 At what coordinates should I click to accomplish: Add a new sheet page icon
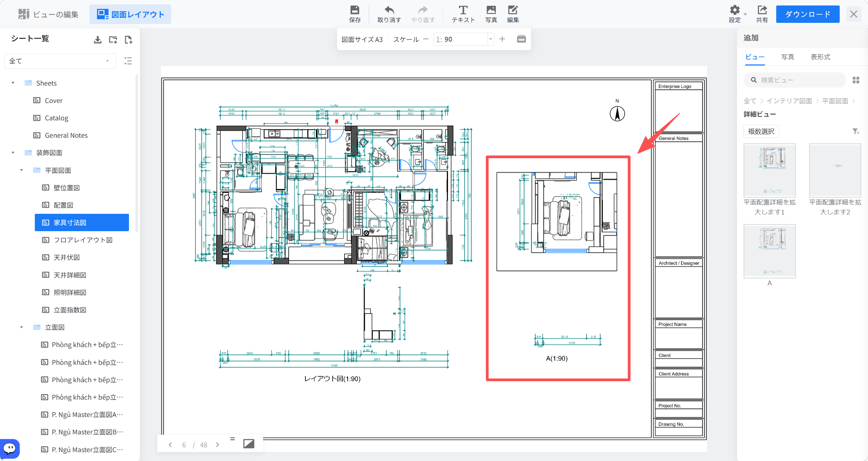pyautogui.click(x=128, y=40)
